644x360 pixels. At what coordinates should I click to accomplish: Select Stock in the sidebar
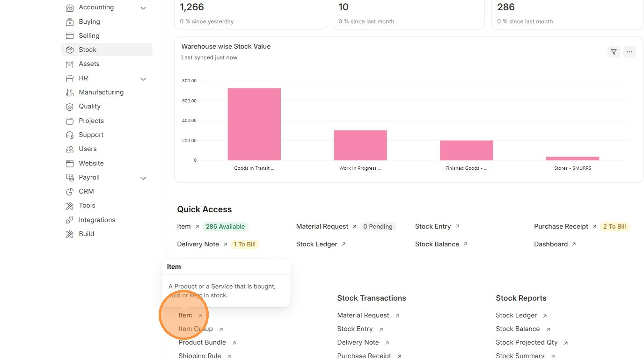click(x=88, y=50)
